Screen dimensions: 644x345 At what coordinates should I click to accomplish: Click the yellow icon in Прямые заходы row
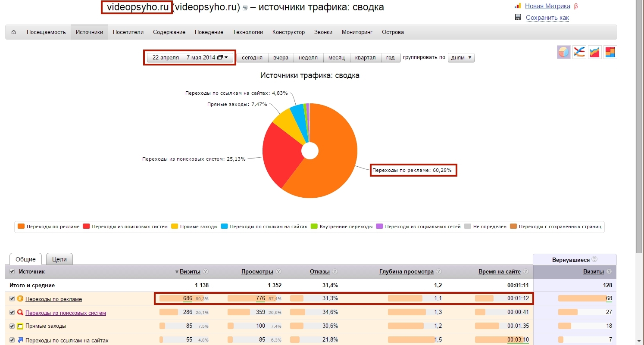(x=20, y=326)
